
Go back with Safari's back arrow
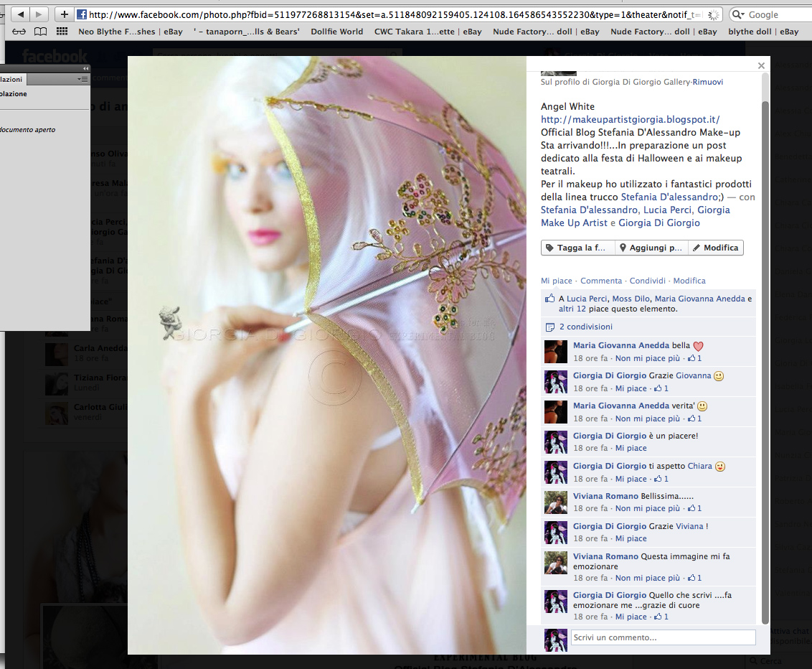21,14
